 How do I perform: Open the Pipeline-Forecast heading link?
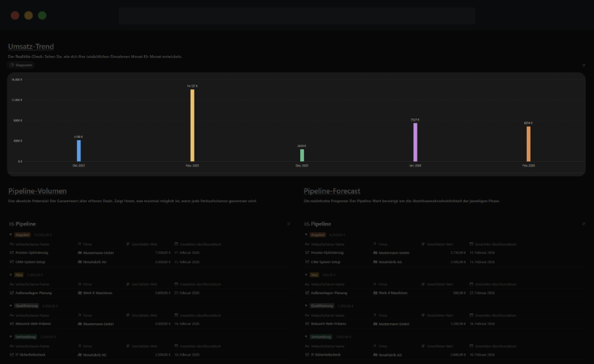pos(332,191)
